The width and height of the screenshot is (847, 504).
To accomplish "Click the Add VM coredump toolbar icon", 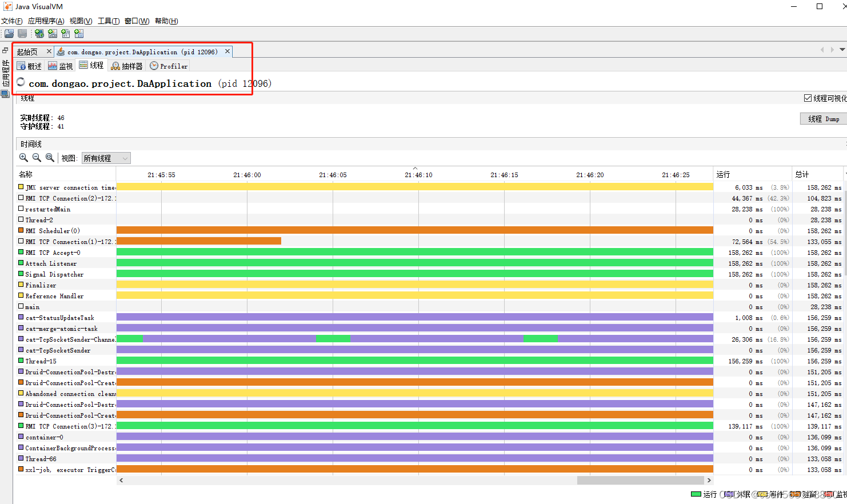I will pyautogui.click(x=65, y=34).
